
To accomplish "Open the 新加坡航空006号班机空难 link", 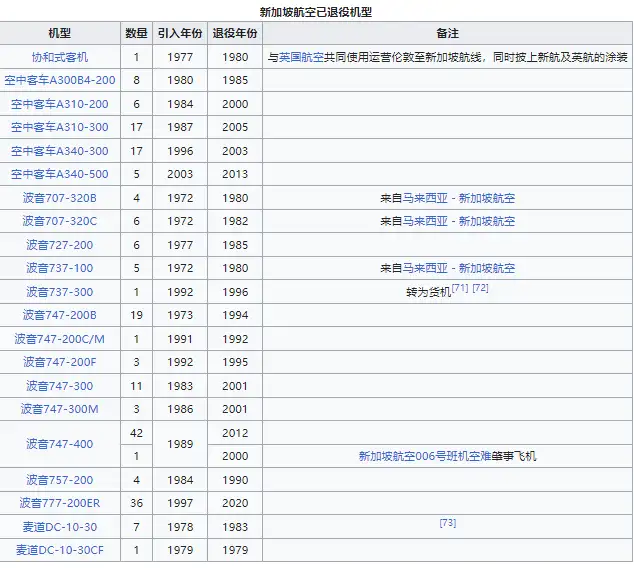I will [425, 456].
